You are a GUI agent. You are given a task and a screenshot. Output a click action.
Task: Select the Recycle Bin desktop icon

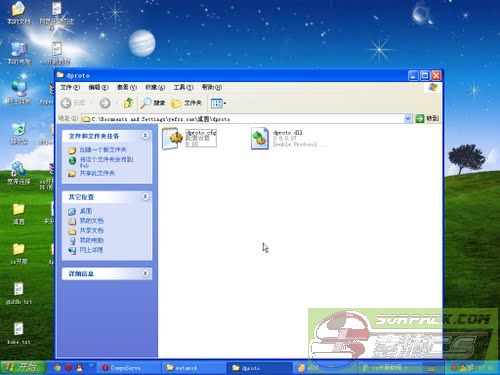click(19, 133)
